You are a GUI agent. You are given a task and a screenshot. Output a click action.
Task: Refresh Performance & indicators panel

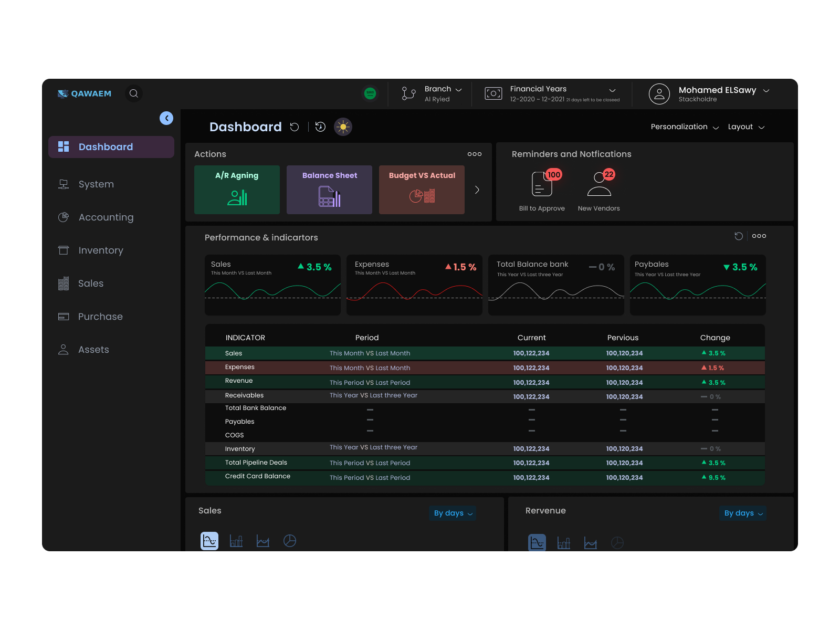[740, 236]
